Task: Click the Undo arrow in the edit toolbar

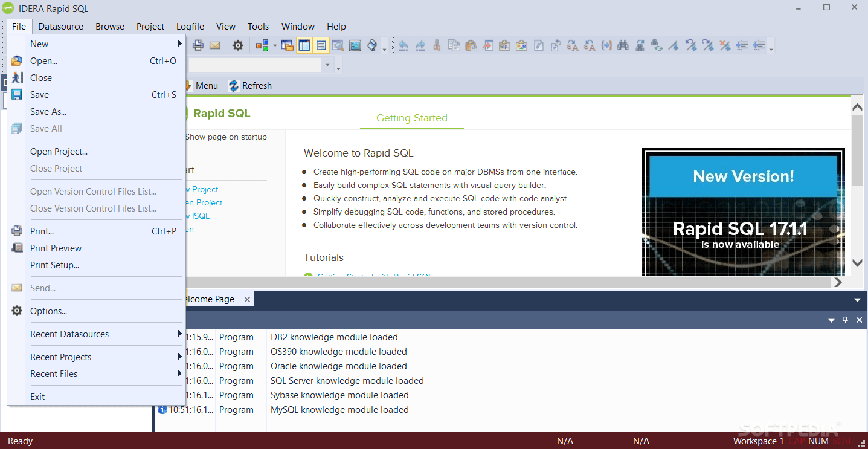Action: click(x=403, y=45)
